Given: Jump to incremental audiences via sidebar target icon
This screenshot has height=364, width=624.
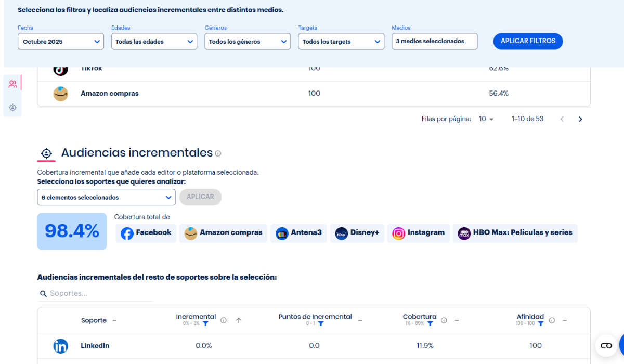Looking at the screenshot, I should point(12,108).
